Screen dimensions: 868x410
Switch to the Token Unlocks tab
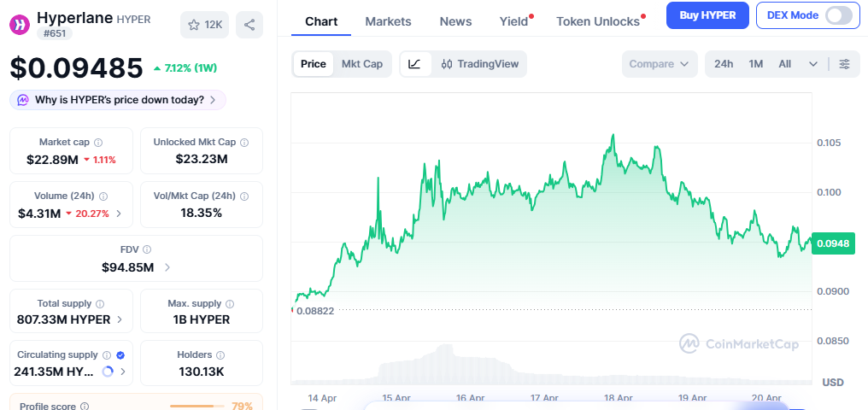598,21
